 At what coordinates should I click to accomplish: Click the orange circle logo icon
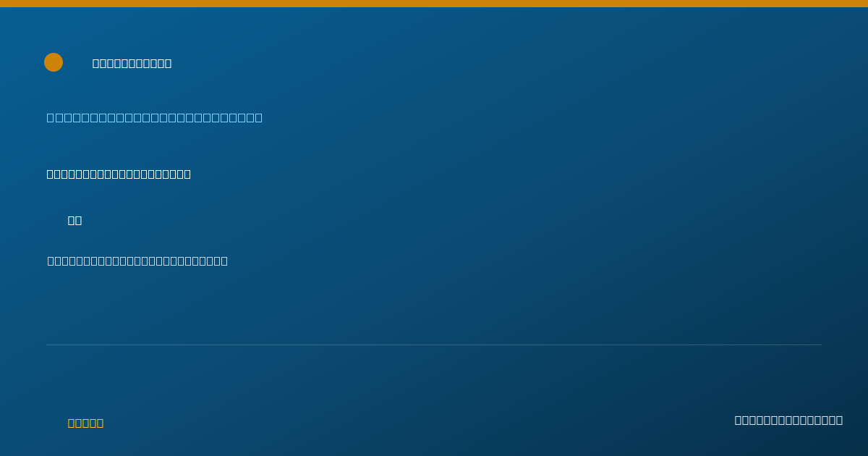point(54,62)
